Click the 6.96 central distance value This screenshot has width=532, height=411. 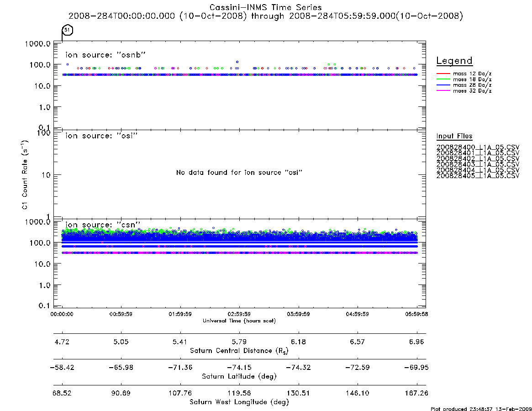(x=416, y=342)
